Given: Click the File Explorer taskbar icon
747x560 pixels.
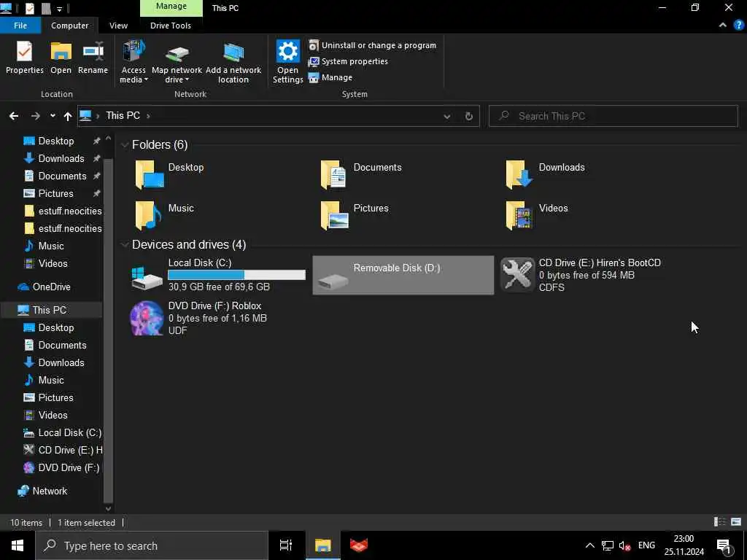Looking at the screenshot, I should [322, 545].
